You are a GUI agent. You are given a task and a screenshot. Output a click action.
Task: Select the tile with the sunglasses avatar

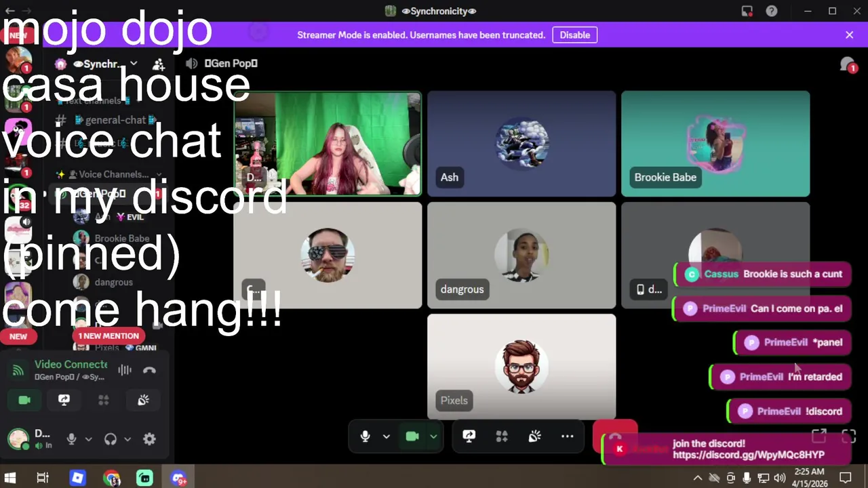(x=328, y=255)
